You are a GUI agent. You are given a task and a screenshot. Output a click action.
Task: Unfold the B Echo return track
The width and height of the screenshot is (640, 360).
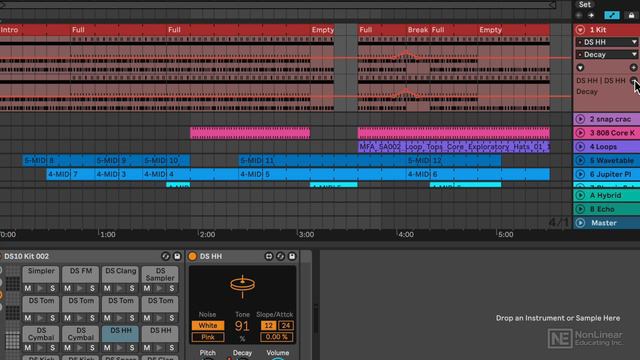(x=580, y=209)
